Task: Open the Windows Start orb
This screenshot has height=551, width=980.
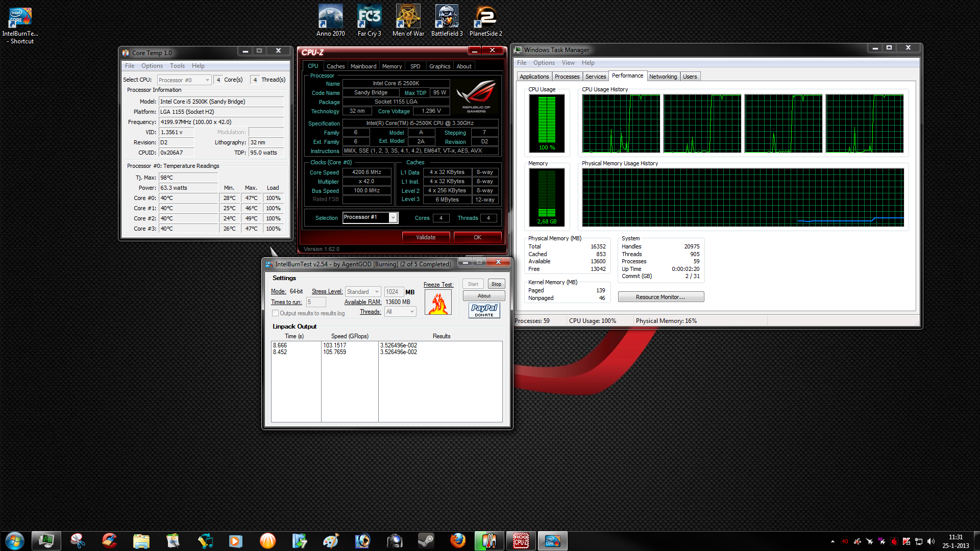Action: 14,541
